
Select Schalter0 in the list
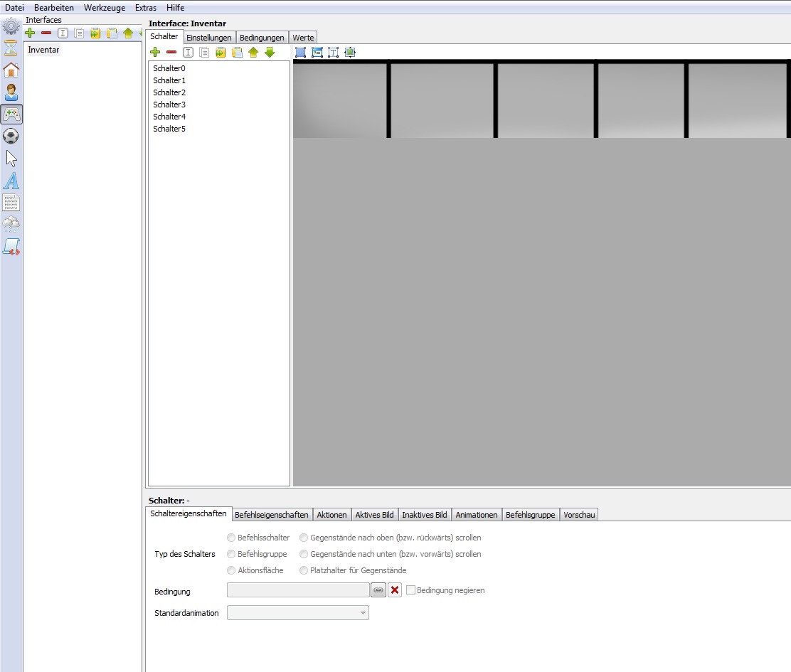[169, 68]
